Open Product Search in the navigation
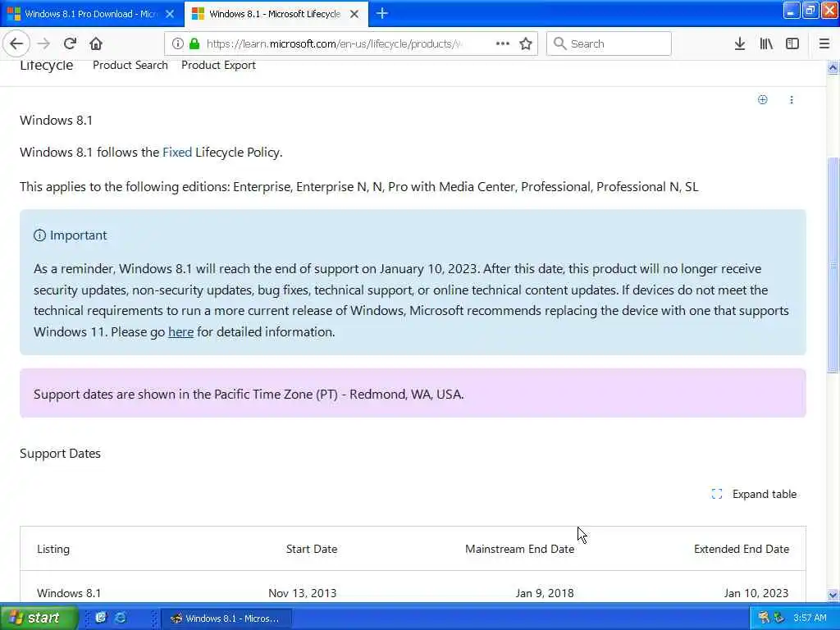Image resolution: width=840 pixels, height=630 pixels. click(x=130, y=65)
